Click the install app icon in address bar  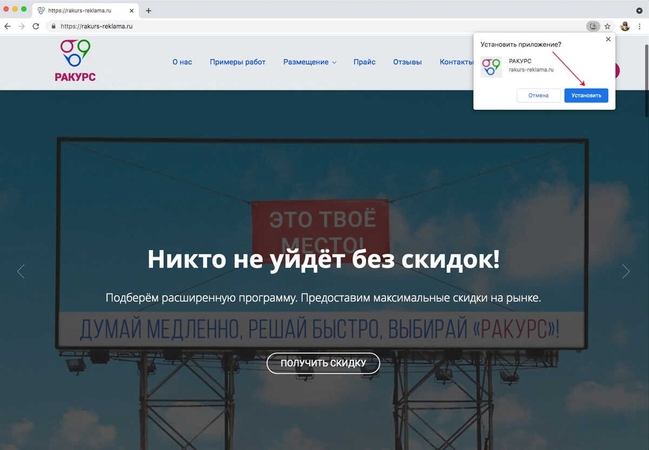[x=593, y=26]
